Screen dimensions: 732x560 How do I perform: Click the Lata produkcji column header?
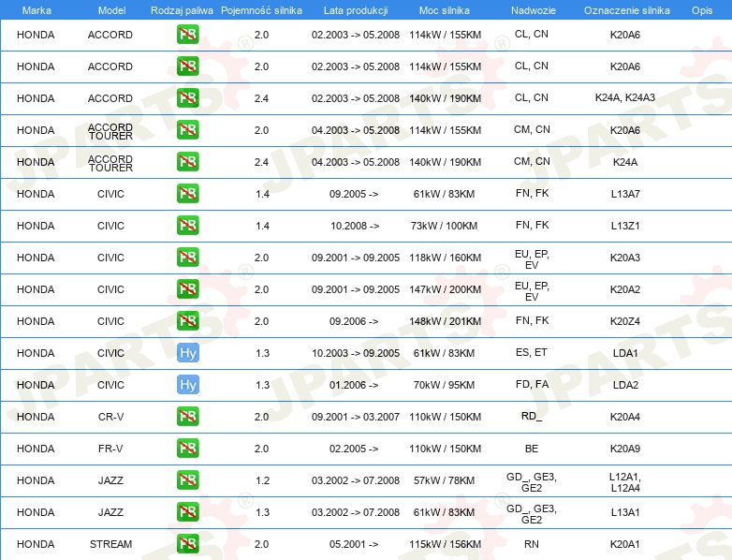pyautogui.click(x=356, y=10)
